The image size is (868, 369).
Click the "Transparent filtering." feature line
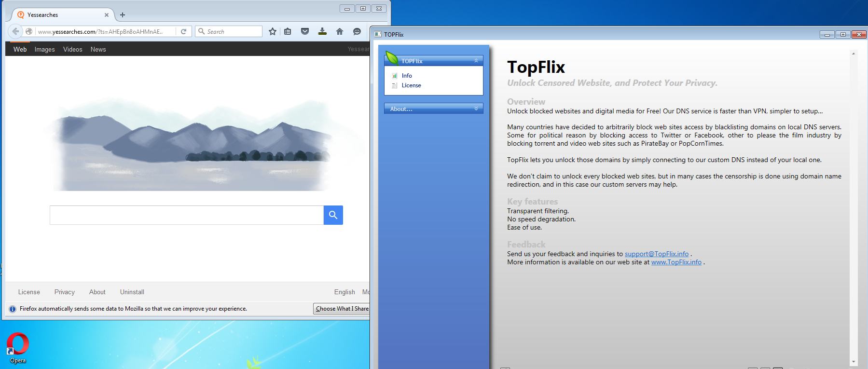(x=538, y=211)
